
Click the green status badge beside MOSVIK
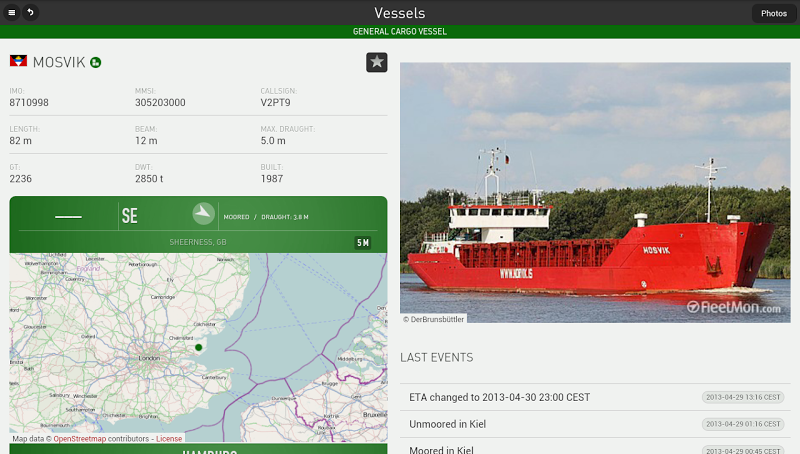(95, 62)
